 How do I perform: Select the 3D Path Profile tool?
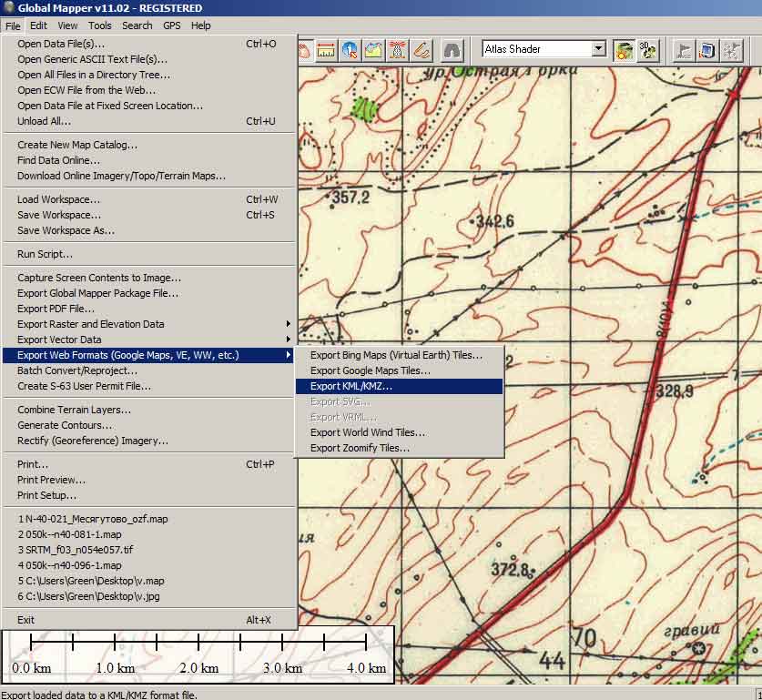374,49
